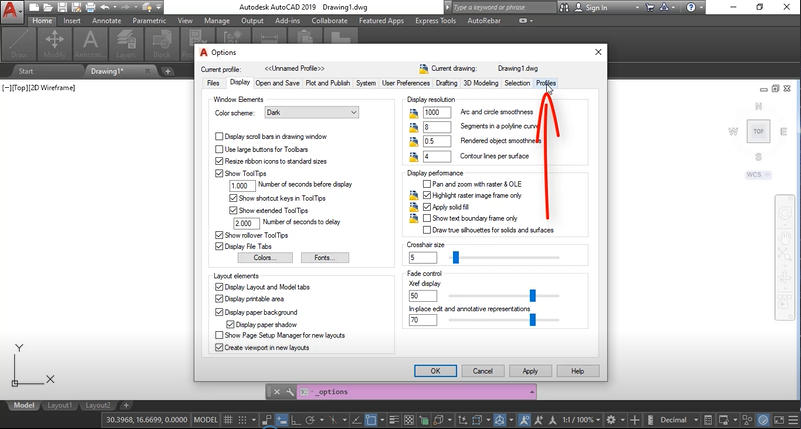Click the search binoculars icon
The image size is (801, 429).
pos(564,7)
